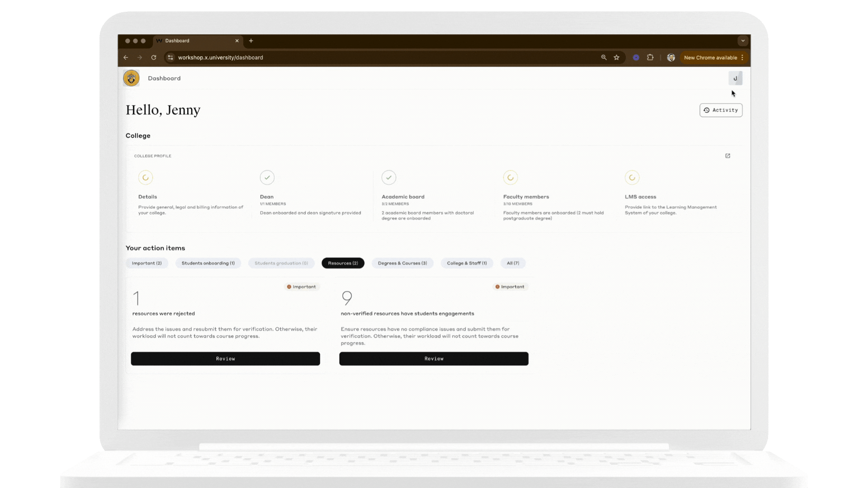Click 'non-verified resources have students engagements' text
Image resolution: width=868 pixels, height=488 pixels.
pos(407,314)
